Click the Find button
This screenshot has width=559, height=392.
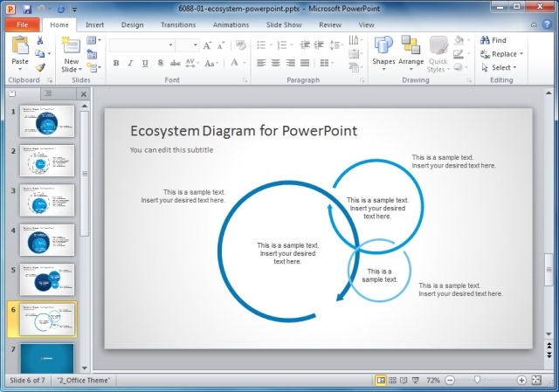coord(493,40)
